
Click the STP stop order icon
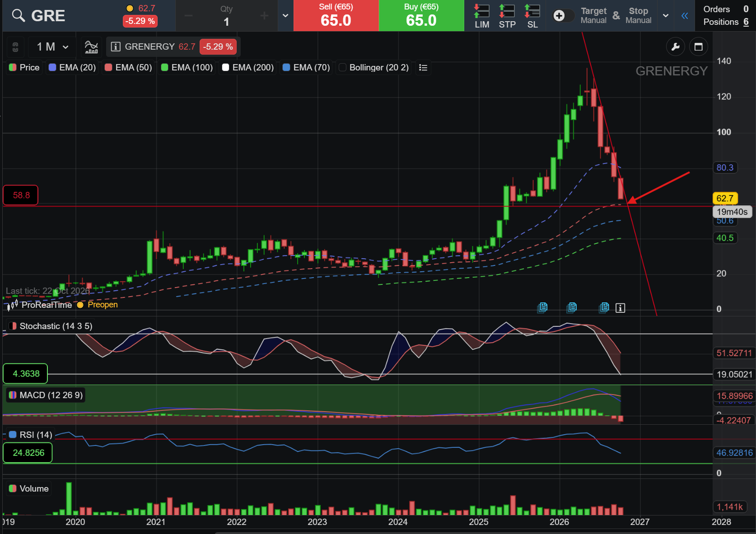coord(507,16)
